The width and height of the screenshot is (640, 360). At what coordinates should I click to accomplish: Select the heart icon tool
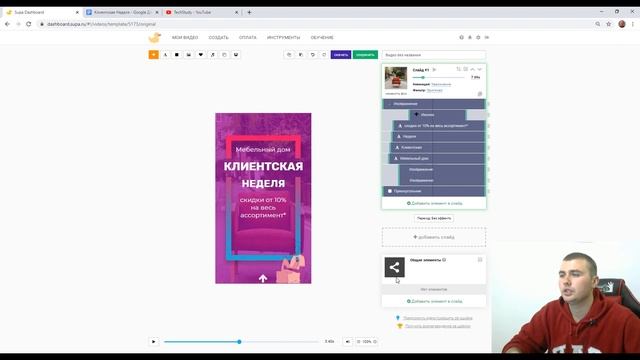[200, 55]
